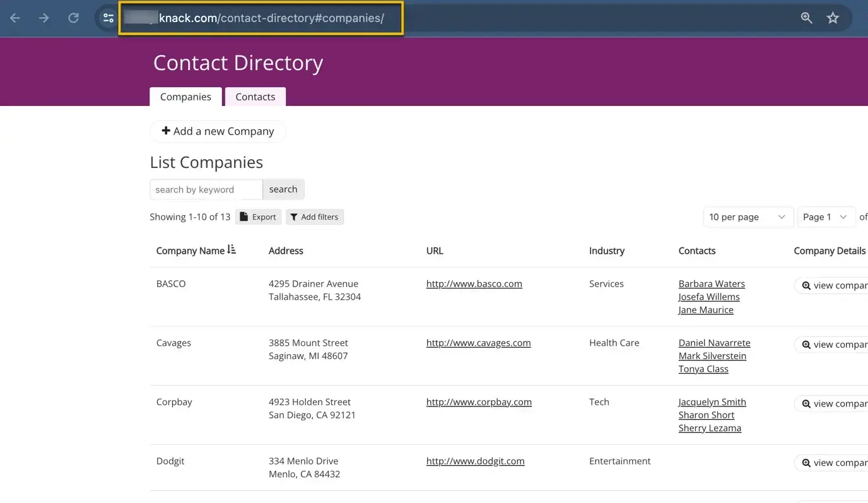Bookmark this page with the star icon
The width and height of the screenshot is (868, 503).
pos(833,18)
